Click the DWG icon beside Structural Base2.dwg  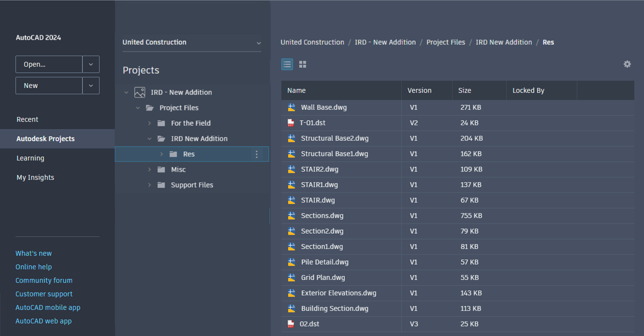[x=291, y=138]
